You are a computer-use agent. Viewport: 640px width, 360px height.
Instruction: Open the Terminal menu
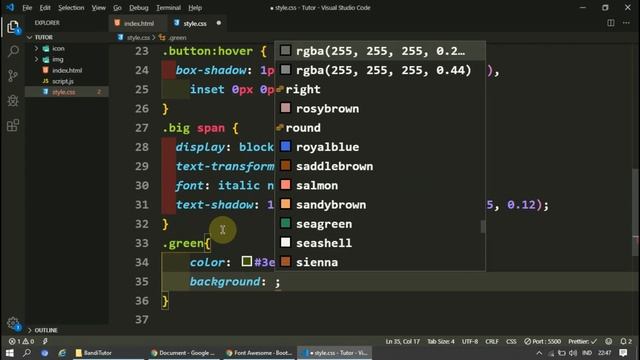coord(169,7)
